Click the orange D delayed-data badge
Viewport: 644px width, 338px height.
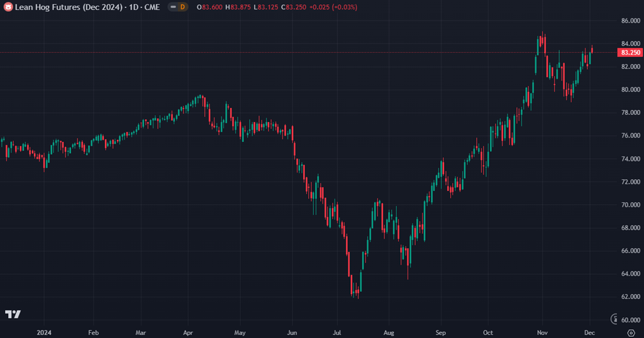click(182, 7)
